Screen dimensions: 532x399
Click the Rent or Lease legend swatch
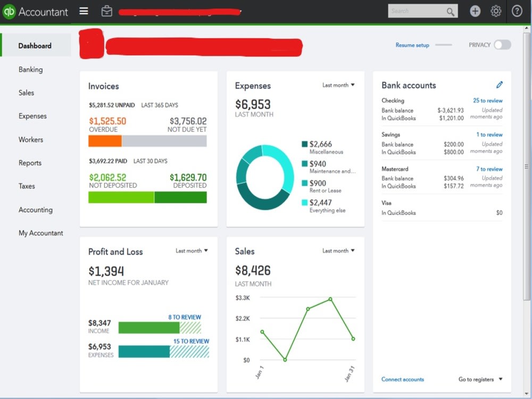point(305,183)
